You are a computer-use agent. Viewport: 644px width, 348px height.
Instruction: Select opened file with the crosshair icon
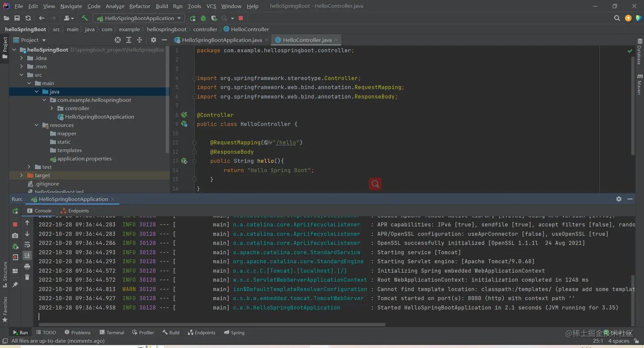(x=118, y=40)
